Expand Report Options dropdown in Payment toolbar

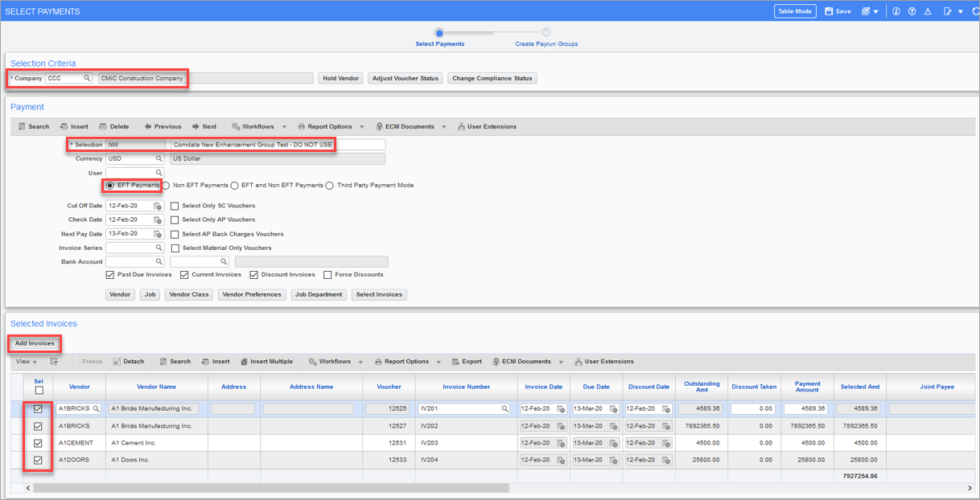362,127
